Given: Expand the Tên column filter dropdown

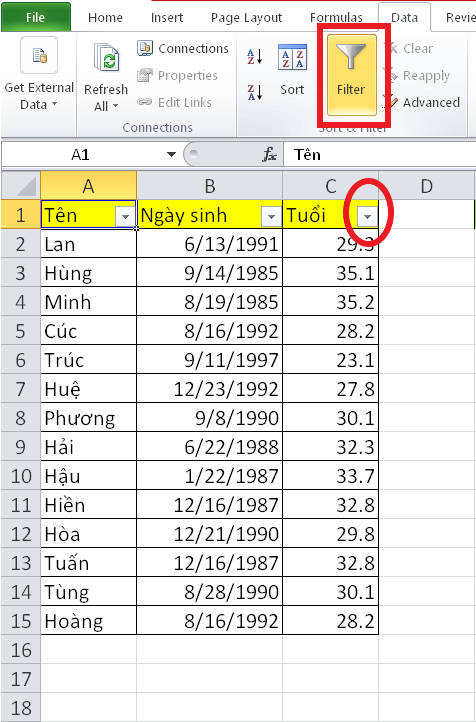Looking at the screenshot, I should pos(125,216).
